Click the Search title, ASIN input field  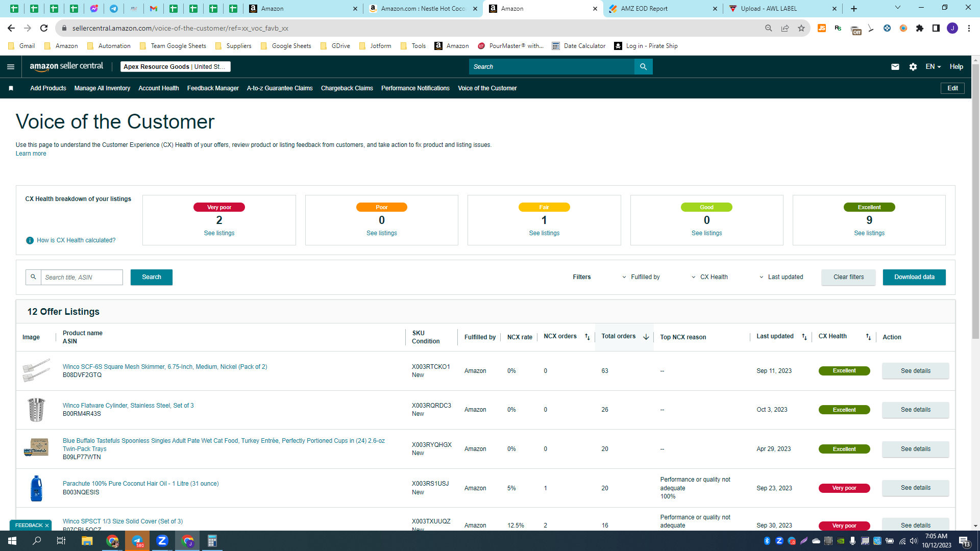[82, 277]
